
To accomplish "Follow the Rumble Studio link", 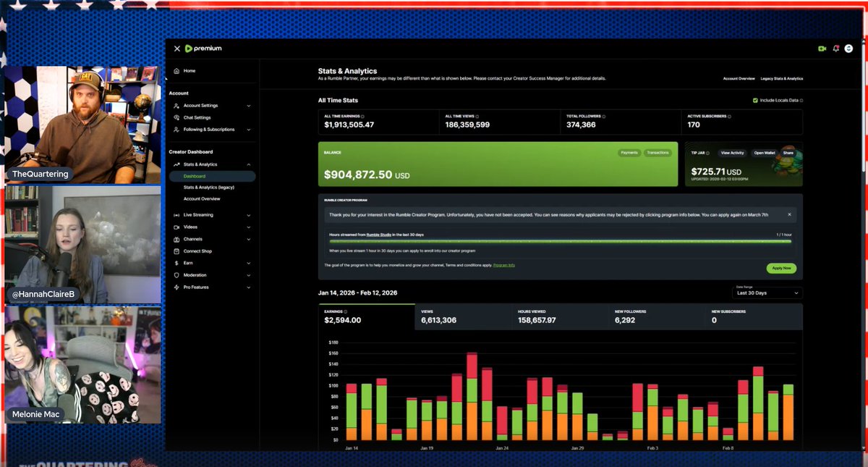I will [x=378, y=235].
